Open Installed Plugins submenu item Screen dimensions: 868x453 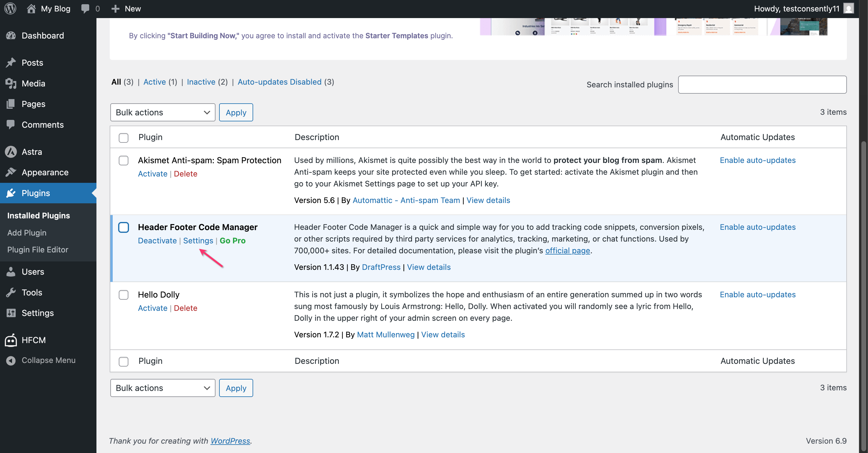[38, 215]
